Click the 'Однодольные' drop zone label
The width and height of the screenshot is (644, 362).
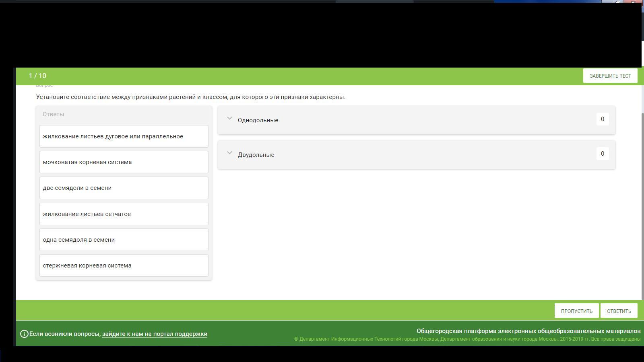[258, 120]
